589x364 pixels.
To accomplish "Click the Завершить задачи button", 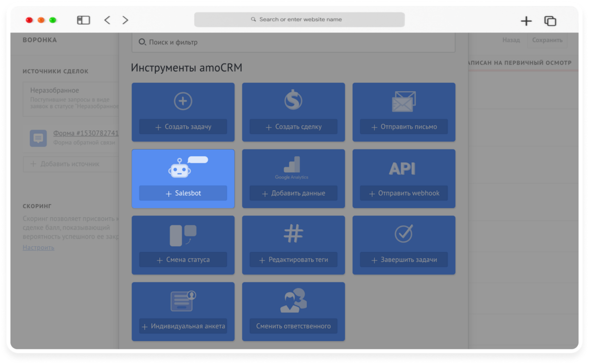I will [404, 260].
